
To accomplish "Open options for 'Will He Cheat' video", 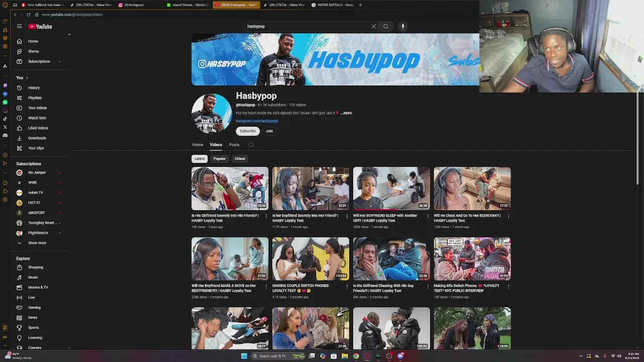I will click(508, 216).
